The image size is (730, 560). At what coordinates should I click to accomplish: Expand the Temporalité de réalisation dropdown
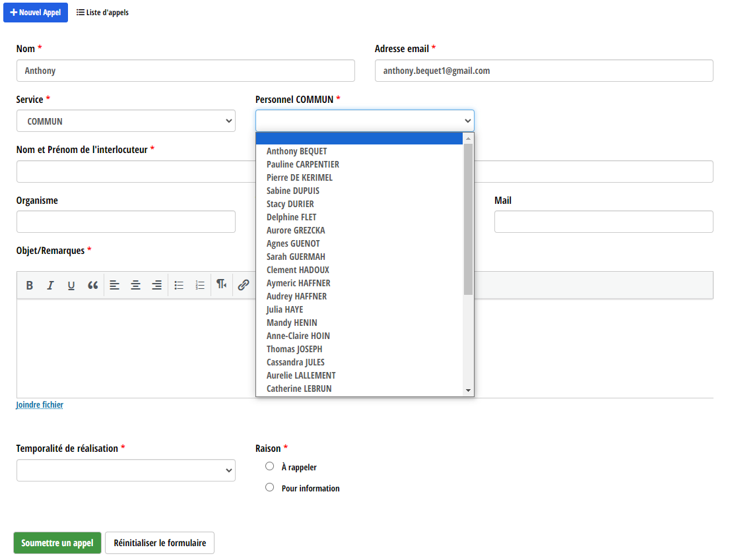coord(125,470)
